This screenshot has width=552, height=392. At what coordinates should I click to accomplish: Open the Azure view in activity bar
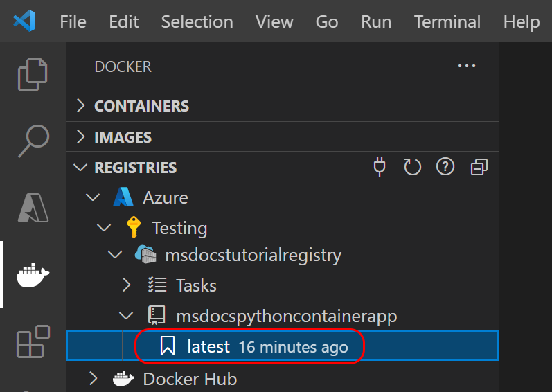pyautogui.click(x=33, y=208)
